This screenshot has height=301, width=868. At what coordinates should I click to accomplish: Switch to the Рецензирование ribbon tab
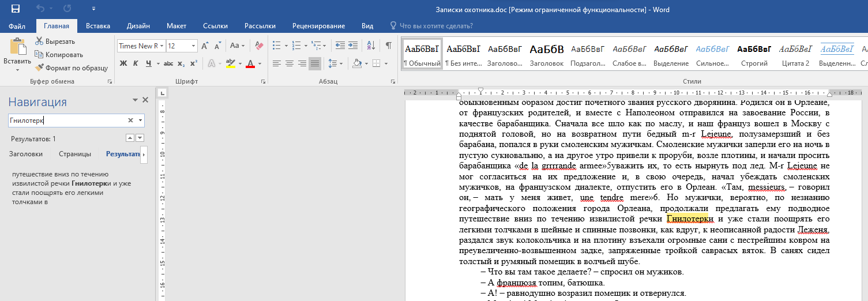(x=318, y=26)
